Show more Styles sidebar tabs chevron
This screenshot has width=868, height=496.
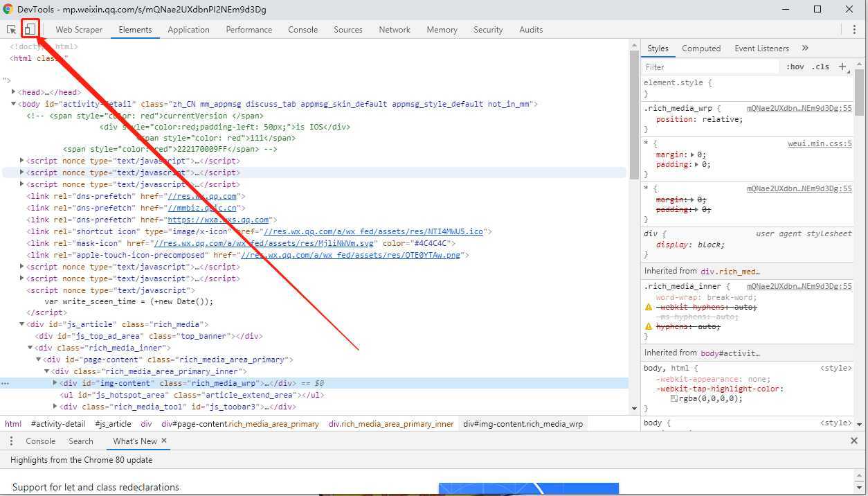(805, 48)
